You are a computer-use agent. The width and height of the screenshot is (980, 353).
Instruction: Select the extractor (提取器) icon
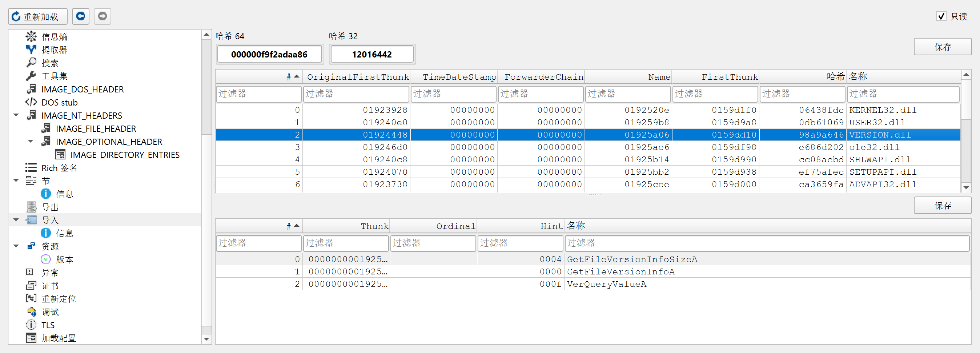[x=31, y=49]
